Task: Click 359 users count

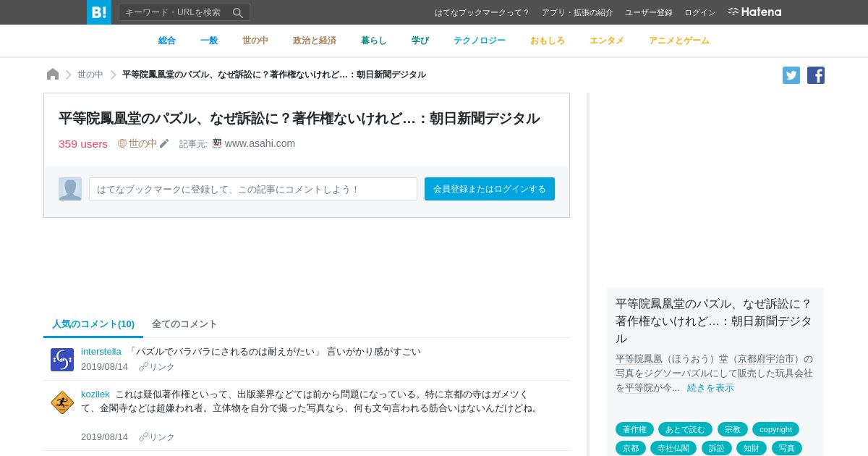Action: click(83, 143)
